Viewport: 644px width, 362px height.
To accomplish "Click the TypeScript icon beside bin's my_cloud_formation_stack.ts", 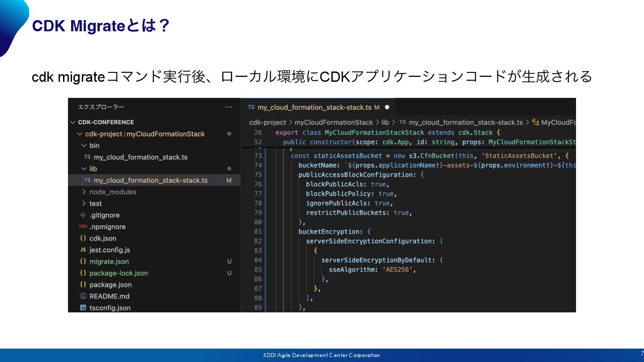I will [87, 157].
